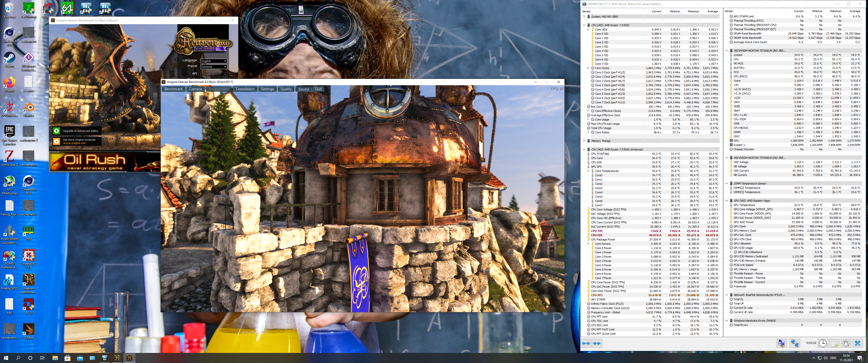Toggle the Sound button in Heaven
Viewport: 868px width, 363px height.
[x=303, y=89]
